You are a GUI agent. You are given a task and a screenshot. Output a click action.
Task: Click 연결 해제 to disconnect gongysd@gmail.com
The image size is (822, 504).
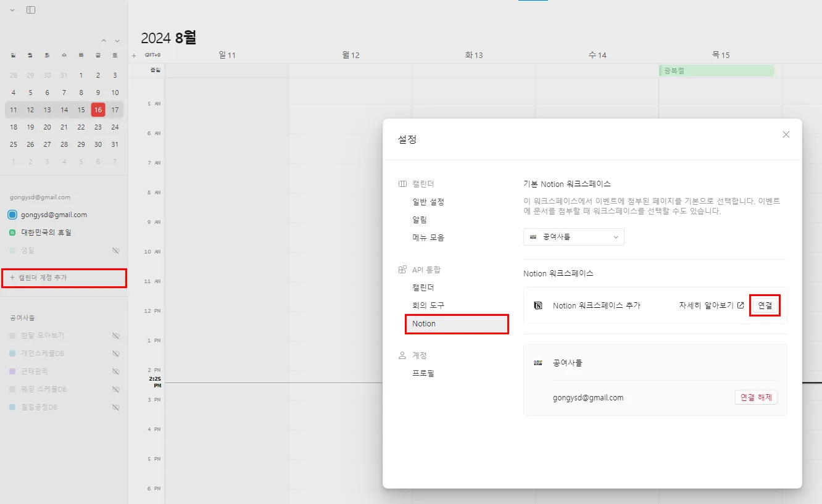[x=756, y=397]
